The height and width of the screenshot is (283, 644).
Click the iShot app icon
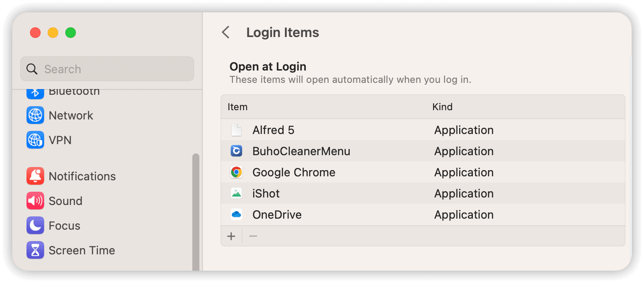236,194
